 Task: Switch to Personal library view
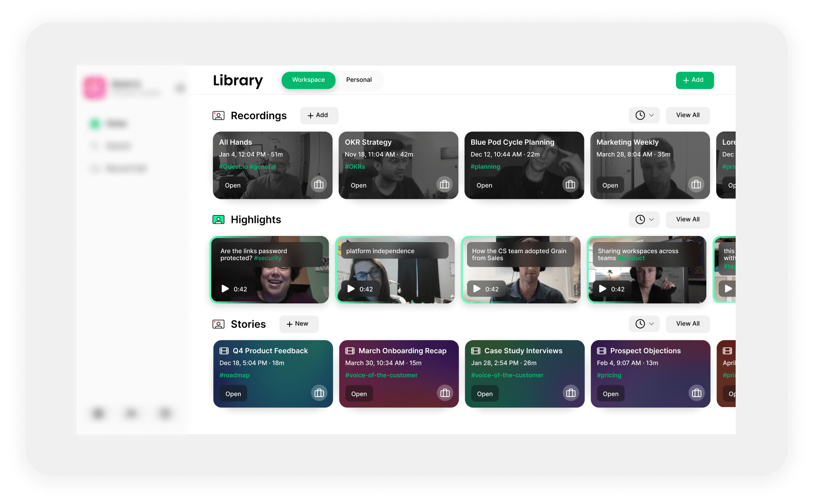(x=359, y=80)
